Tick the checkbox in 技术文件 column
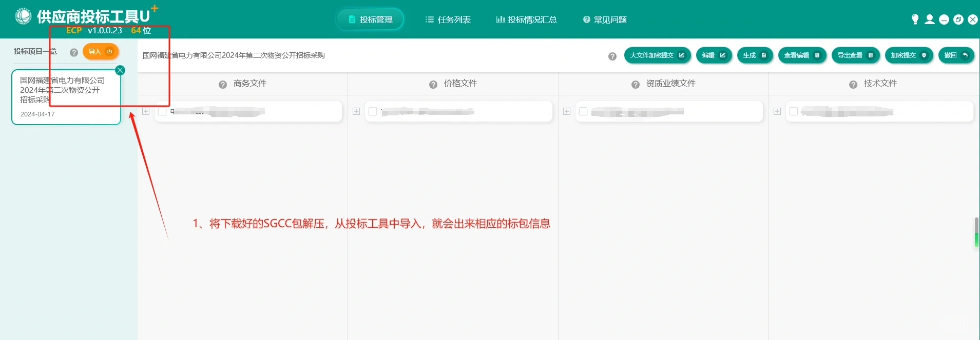 tap(794, 111)
